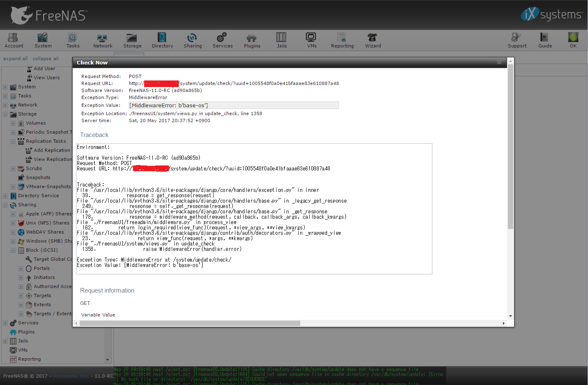The height and width of the screenshot is (385, 588).
Task: Open the Sharing toolbar icon
Action: click(x=192, y=40)
